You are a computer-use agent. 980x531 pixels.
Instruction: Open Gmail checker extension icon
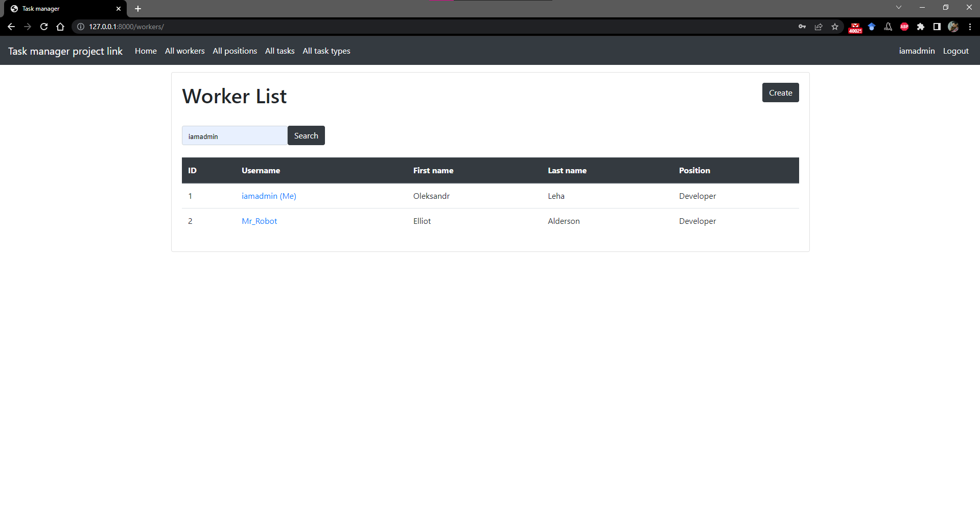[855, 27]
